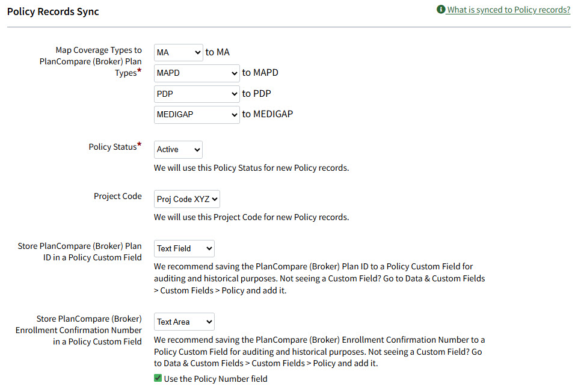Open the Enrollment Confirmation dropdown 'Text Area'
This screenshot has height=392, width=578.
[184, 322]
